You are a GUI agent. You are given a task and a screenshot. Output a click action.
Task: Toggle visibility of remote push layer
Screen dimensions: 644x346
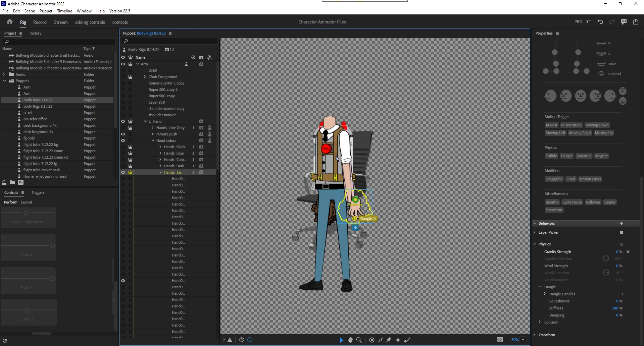[123, 134]
